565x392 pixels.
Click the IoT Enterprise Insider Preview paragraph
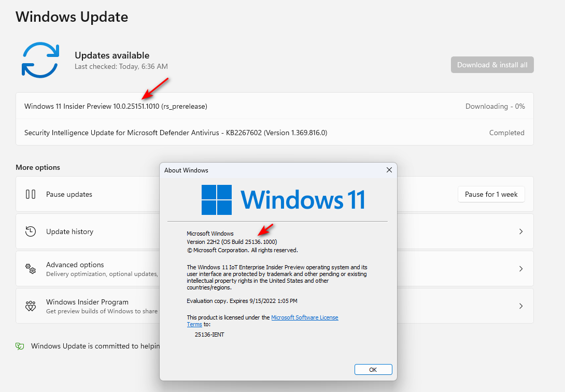tap(277, 277)
